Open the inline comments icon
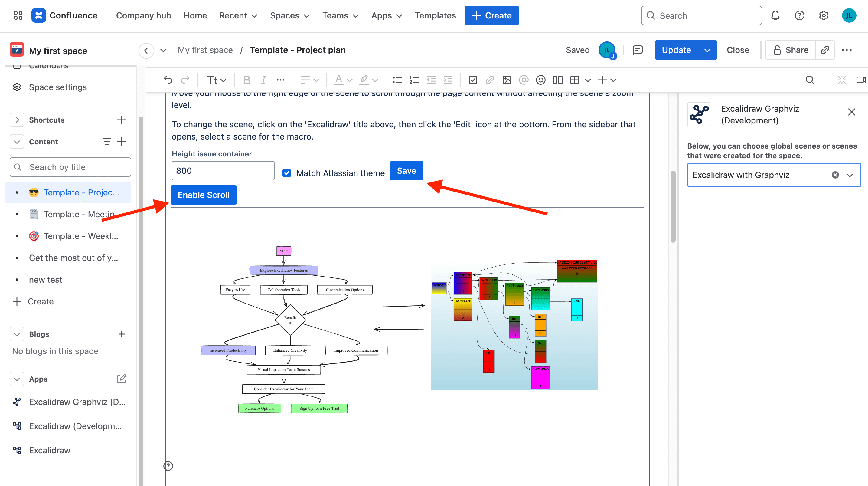 638,50
